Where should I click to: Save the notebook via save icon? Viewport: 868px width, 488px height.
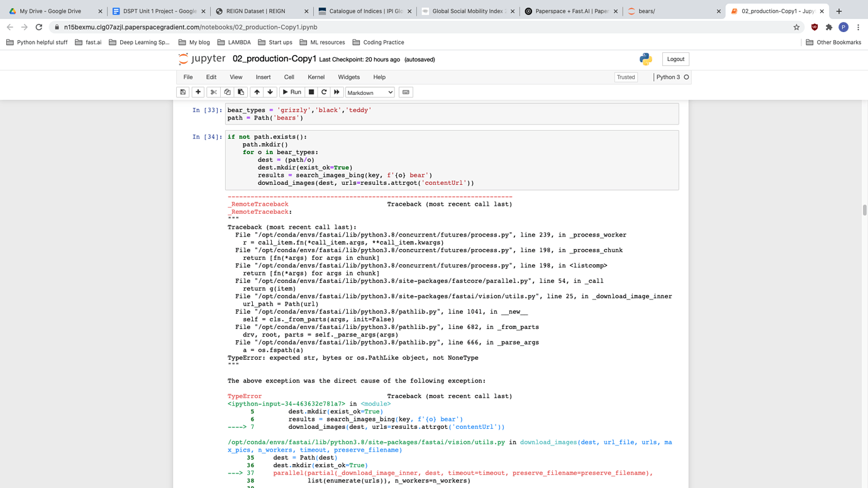click(182, 92)
